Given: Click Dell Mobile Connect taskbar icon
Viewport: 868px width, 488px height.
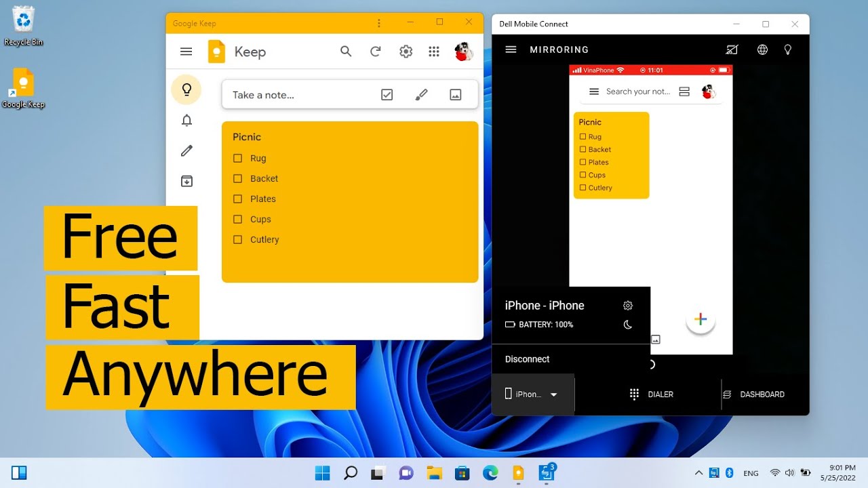Looking at the screenshot, I should 547,472.
